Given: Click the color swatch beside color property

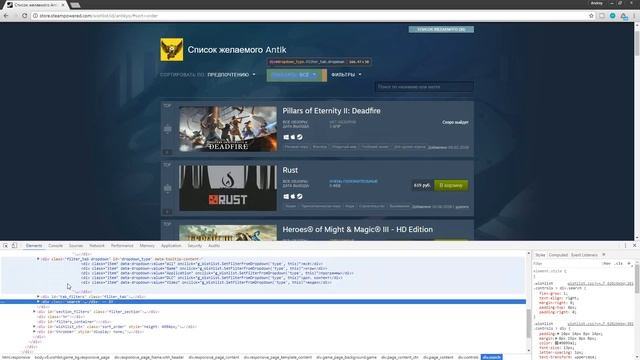Looking at the screenshot, I should pos(556,343).
